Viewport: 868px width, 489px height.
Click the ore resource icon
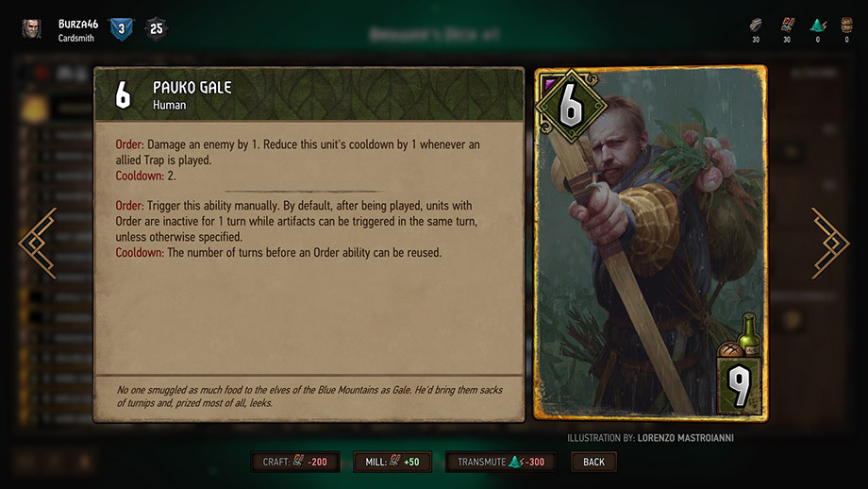click(x=756, y=25)
